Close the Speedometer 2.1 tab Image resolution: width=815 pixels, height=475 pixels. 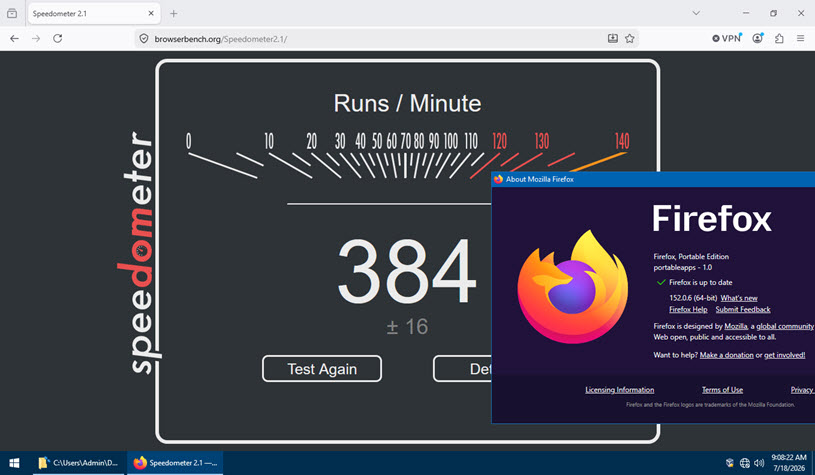[151, 14]
